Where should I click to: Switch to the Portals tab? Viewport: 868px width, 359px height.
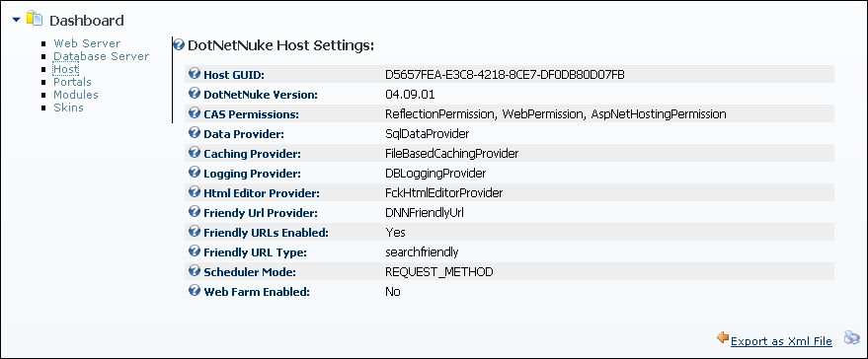(72, 82)
